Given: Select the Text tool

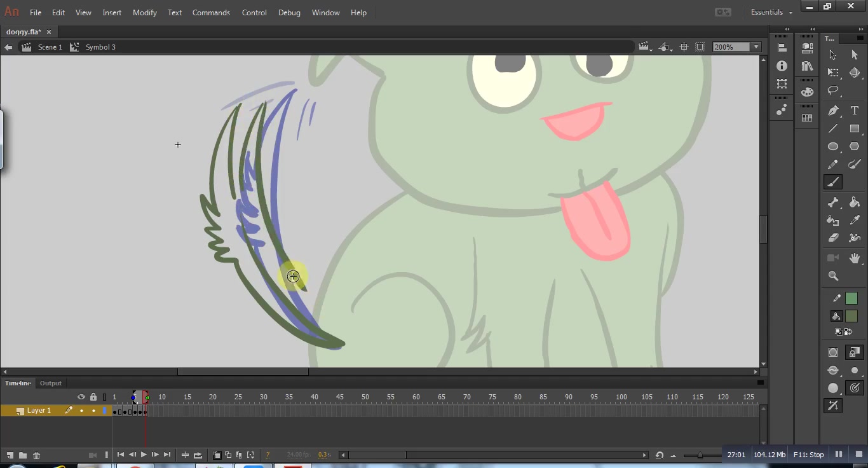Looking at the screenshot, I should click(855, 110).
